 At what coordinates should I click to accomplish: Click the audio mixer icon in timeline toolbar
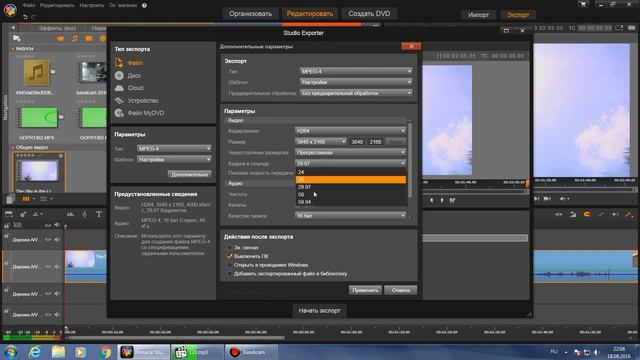[70, 214]
